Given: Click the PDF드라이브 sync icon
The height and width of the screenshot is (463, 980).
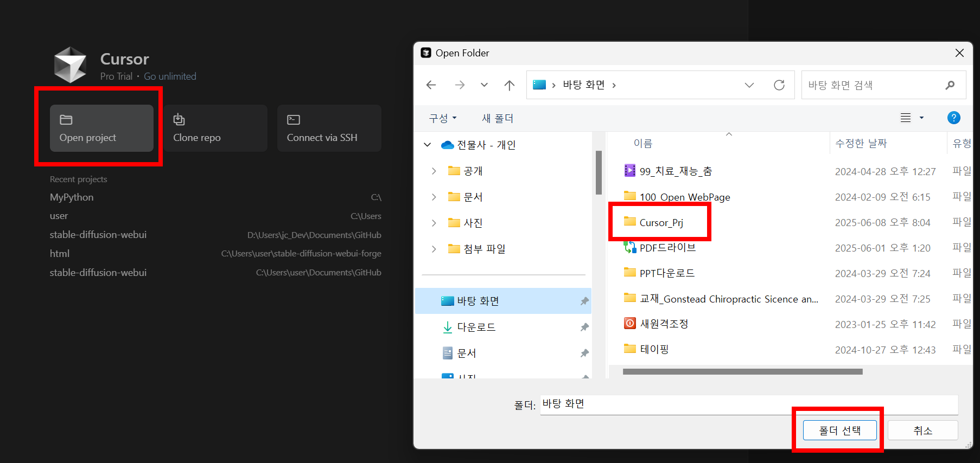Looking at the screenshot, I should click(x=629, y=247).
